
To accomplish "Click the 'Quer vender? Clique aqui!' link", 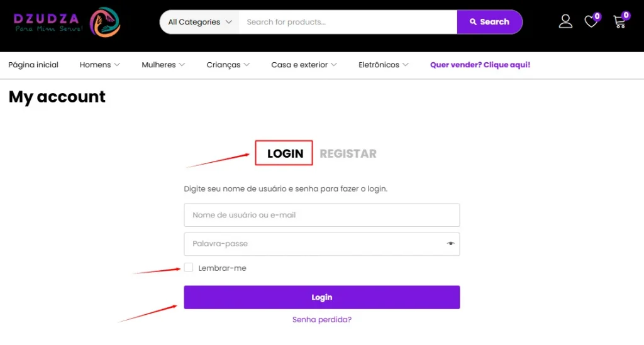I will (480, 65).
